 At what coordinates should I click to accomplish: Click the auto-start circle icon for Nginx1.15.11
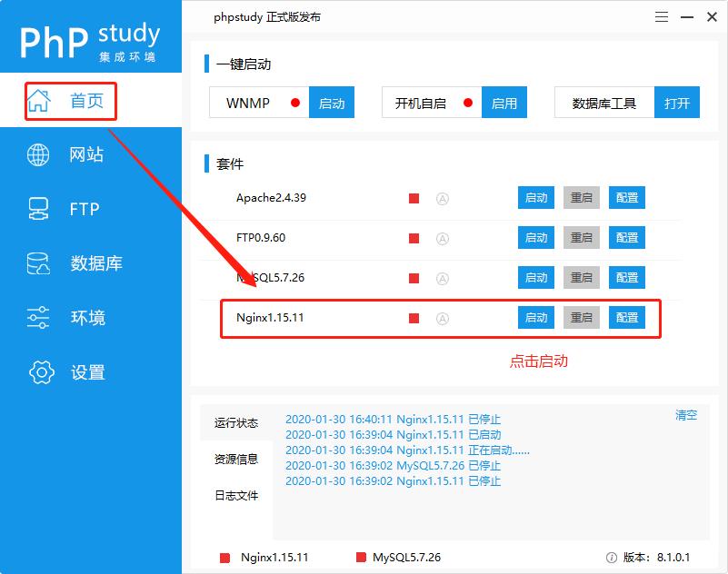coord(443,319)
